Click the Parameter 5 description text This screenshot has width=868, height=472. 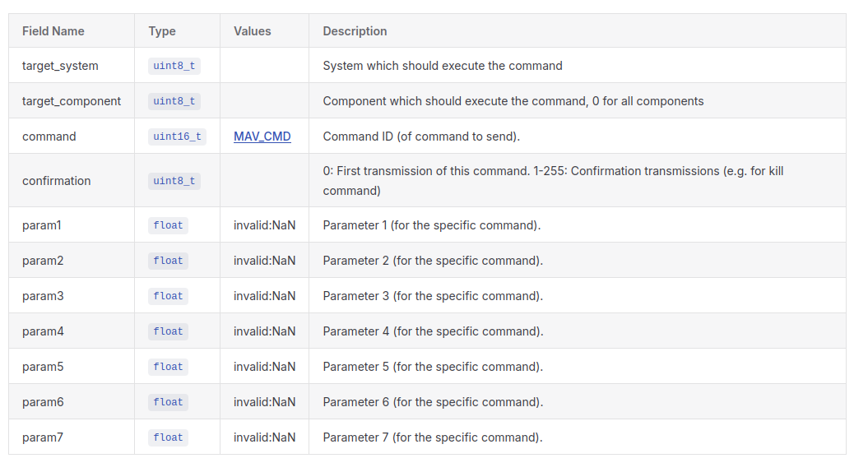click(x=433, y=367)
